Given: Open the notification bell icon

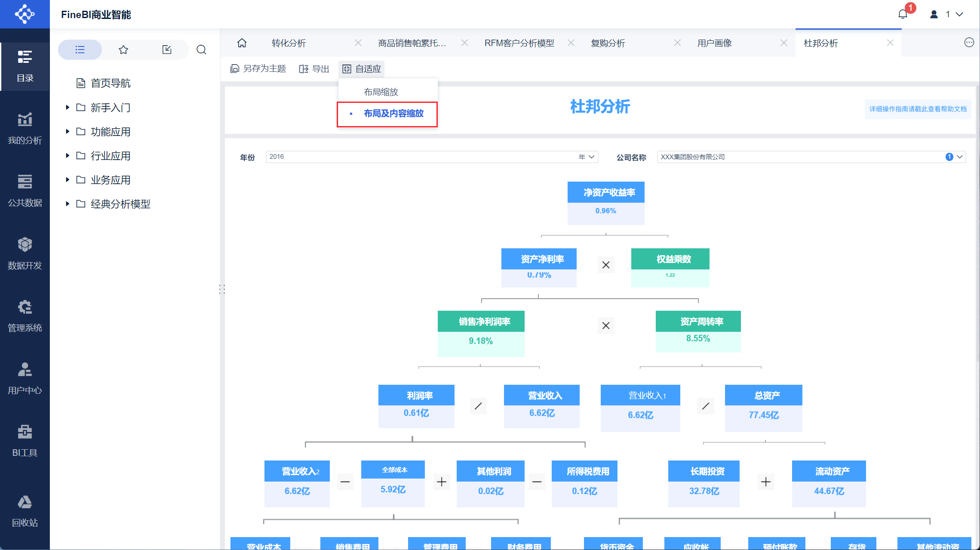Looking at the screenshot, I should pos(903,14).
